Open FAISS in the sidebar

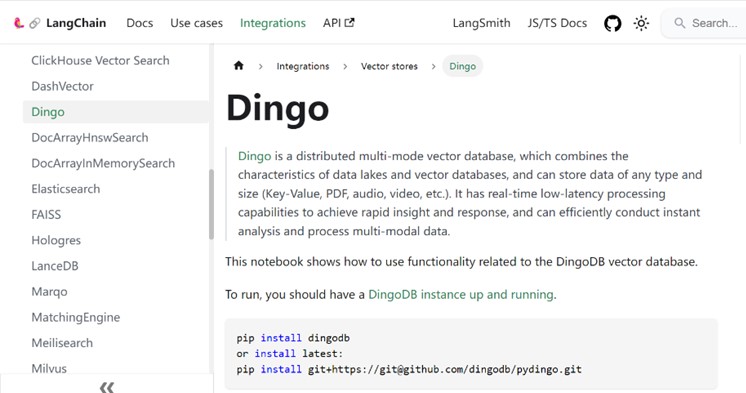tap(46, 215)
